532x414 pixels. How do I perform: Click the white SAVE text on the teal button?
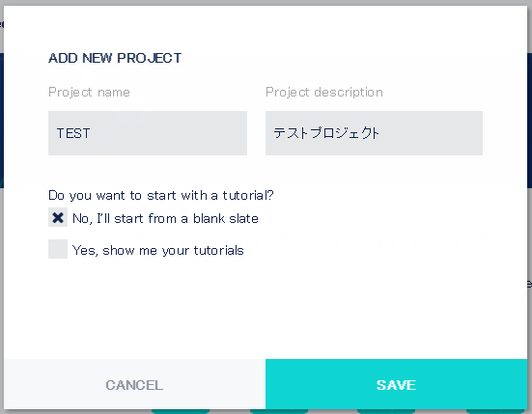(x=396, y=385)
